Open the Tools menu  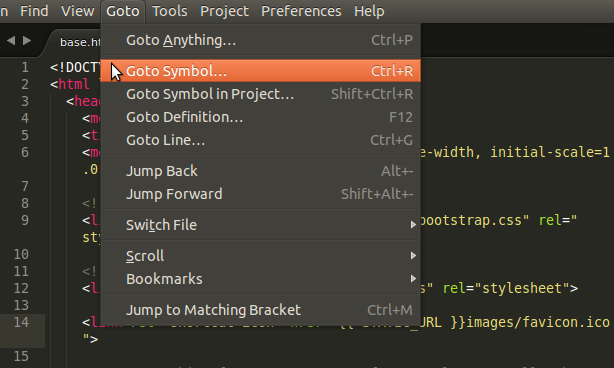(x=170, y=11)
